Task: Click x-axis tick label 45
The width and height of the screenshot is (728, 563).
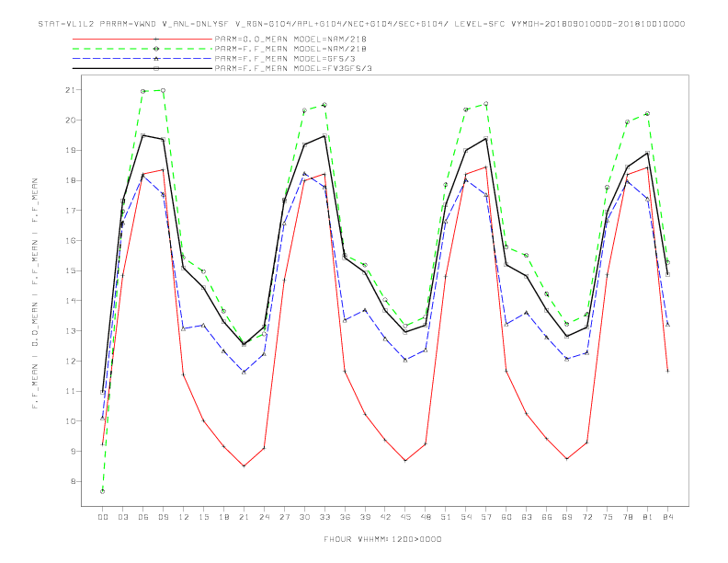Action: (405, 517)
